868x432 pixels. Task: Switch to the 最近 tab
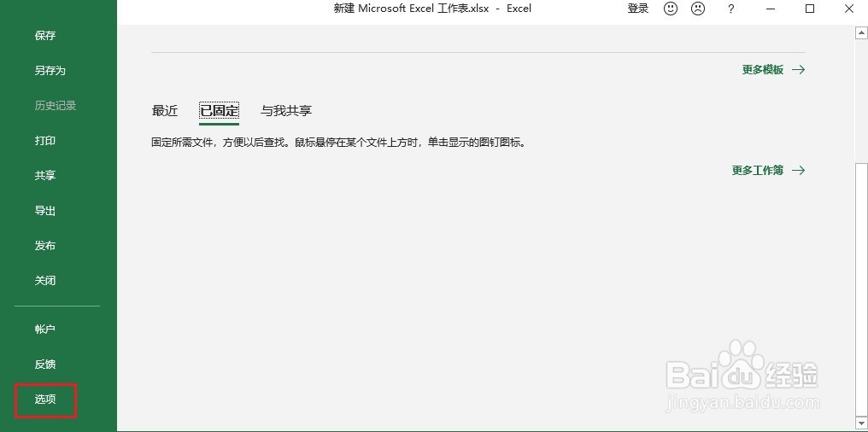(x=164, y=111)
